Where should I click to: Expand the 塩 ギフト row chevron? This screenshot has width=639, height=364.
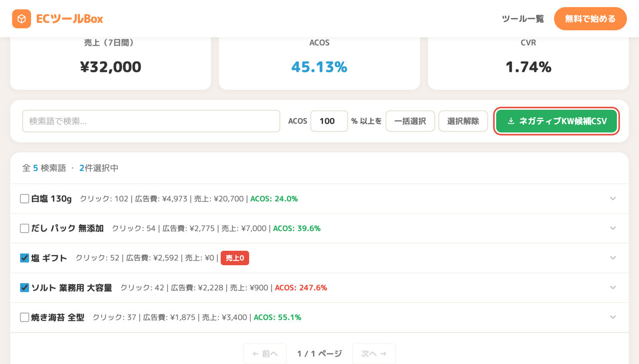[613, 258]
